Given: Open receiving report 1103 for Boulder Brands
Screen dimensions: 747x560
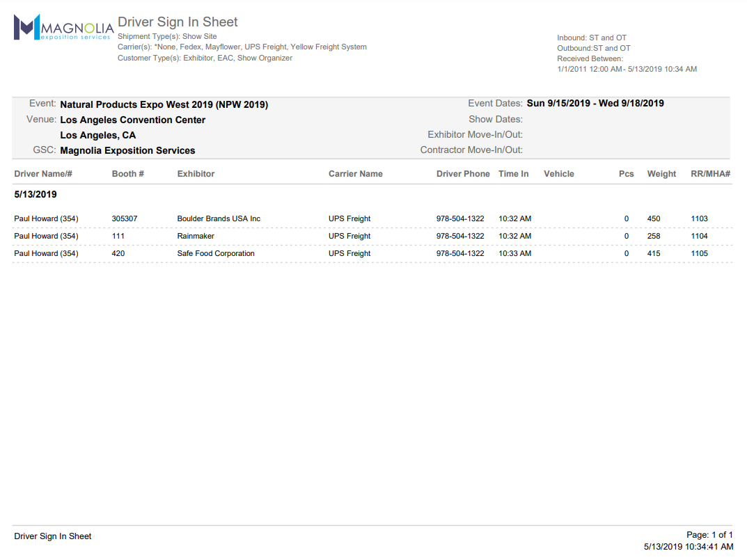Looking at the screenshot, I should coord(698,218).
